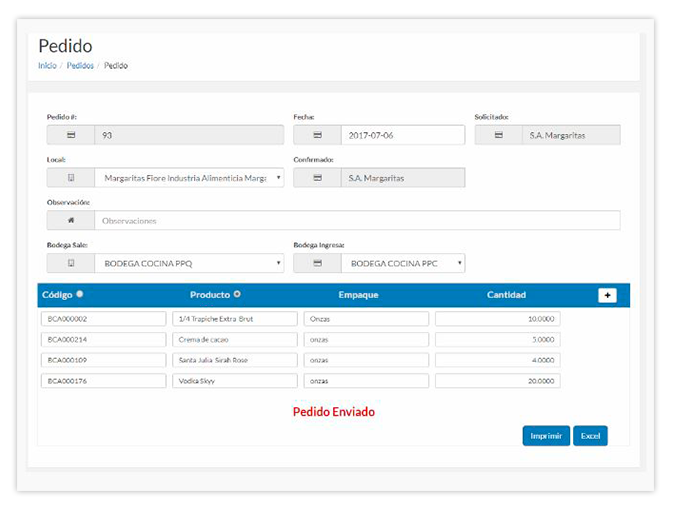
Task: Go to Inicio in the breadcrumb
Action: tap(47, 66)
